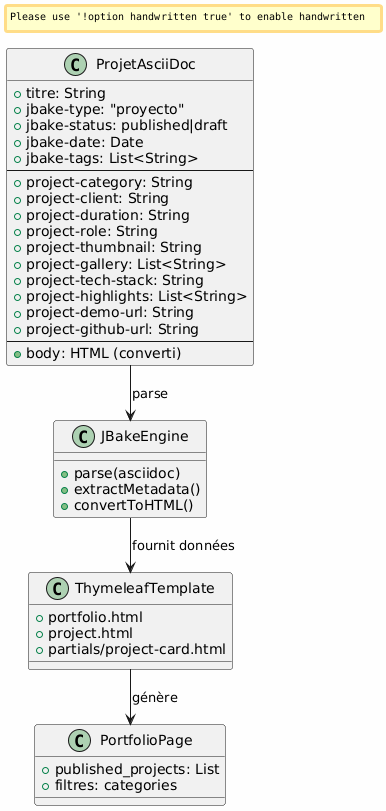Click the circle marker beside portfolio.html

[x=39, y=618]
